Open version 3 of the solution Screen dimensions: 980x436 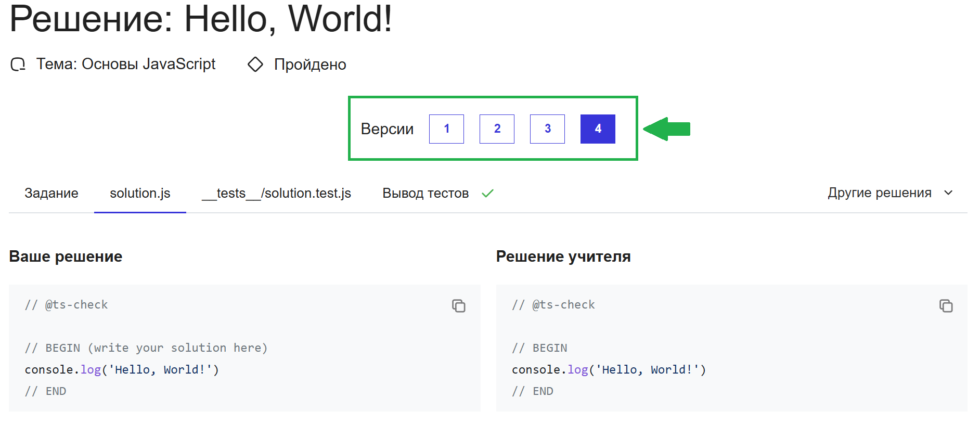(x=547, y=129)
